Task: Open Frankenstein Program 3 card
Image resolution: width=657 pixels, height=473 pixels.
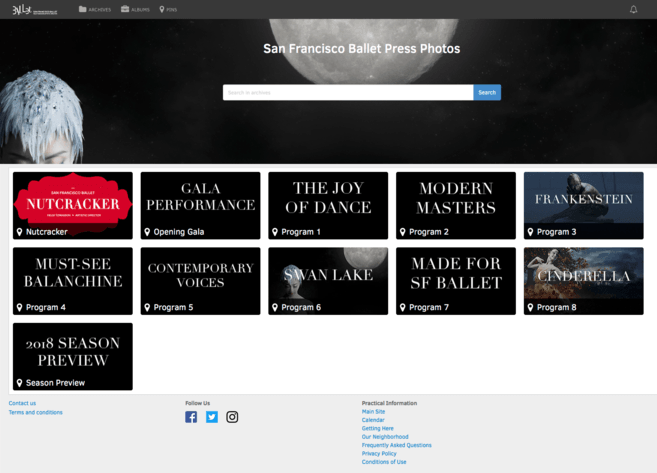Action: [584, 206]
